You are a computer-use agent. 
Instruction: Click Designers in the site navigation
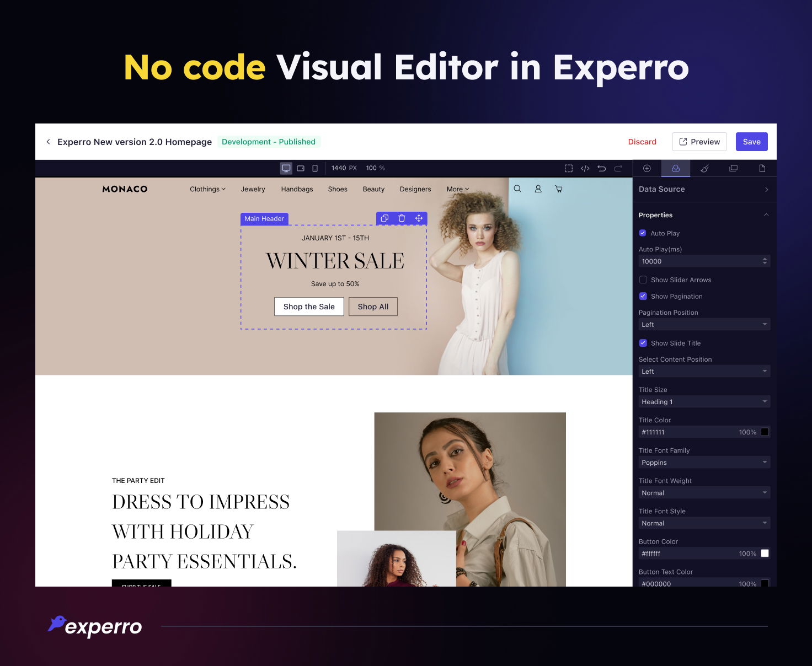(x=415, y=189)
